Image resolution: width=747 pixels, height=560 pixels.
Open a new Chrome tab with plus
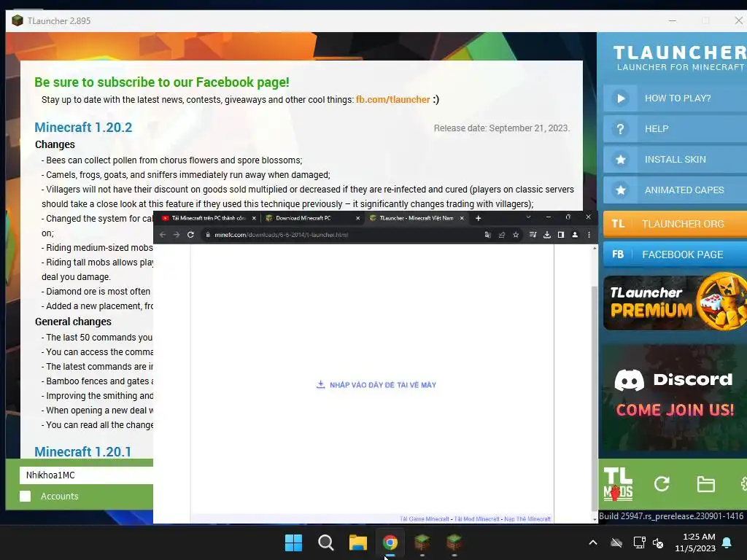(479, 218)
